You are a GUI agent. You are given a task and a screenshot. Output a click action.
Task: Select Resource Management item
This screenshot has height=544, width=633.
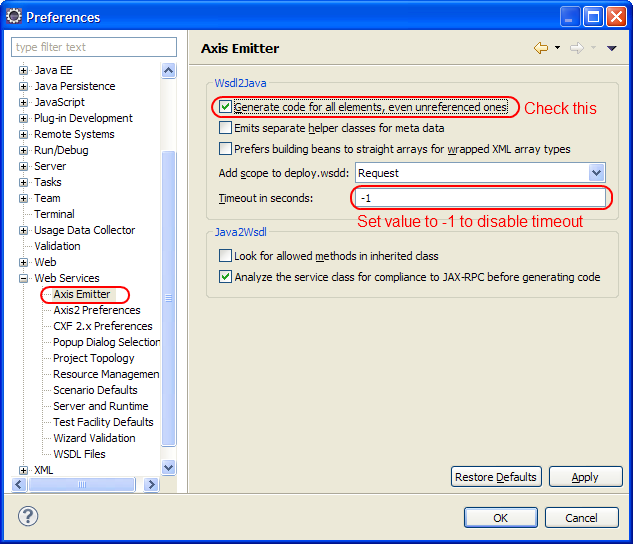tap(106, 374)
